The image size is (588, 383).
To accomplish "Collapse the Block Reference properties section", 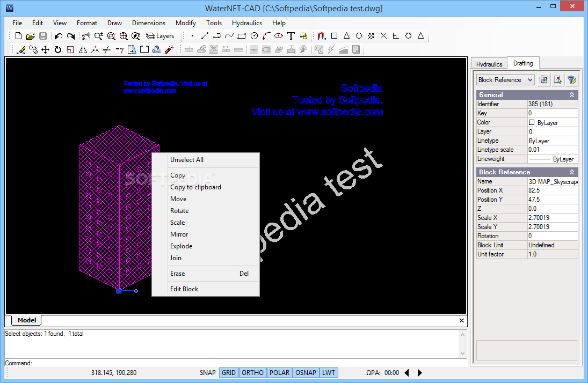I will (x=572, y=172).
